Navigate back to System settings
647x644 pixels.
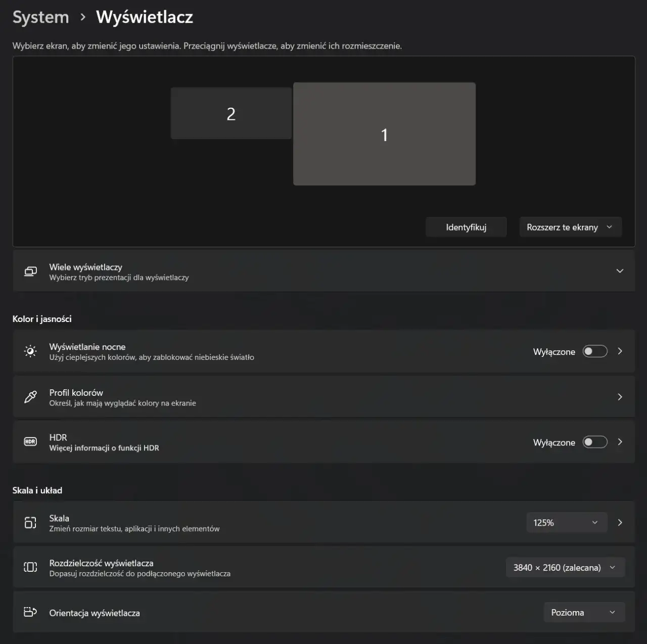click(x=40, y=17)
